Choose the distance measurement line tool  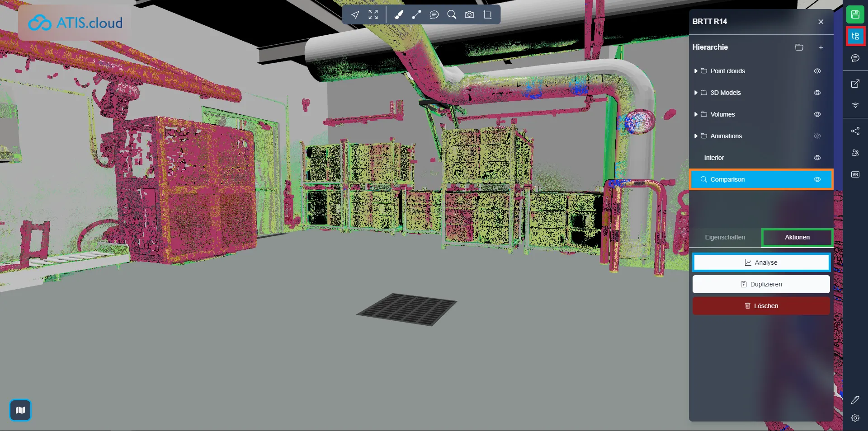coord(416,15)
